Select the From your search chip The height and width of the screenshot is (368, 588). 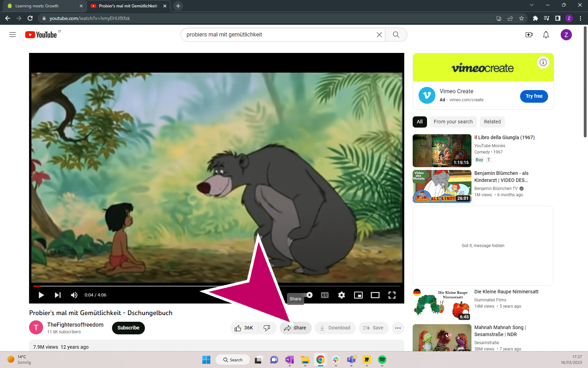[x=453, y=122]
